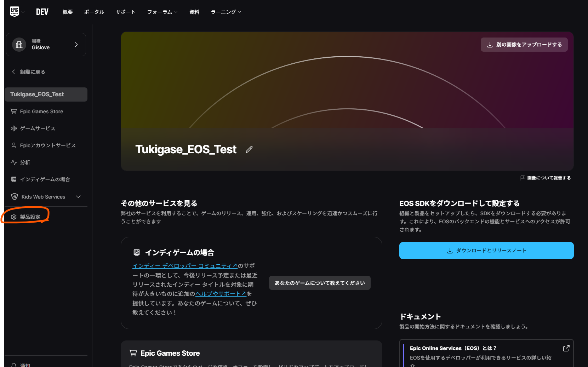The height and width of the screenshot is (367, 588).
Task: Click the upload icon in banner button
Action: click(490, 45)
